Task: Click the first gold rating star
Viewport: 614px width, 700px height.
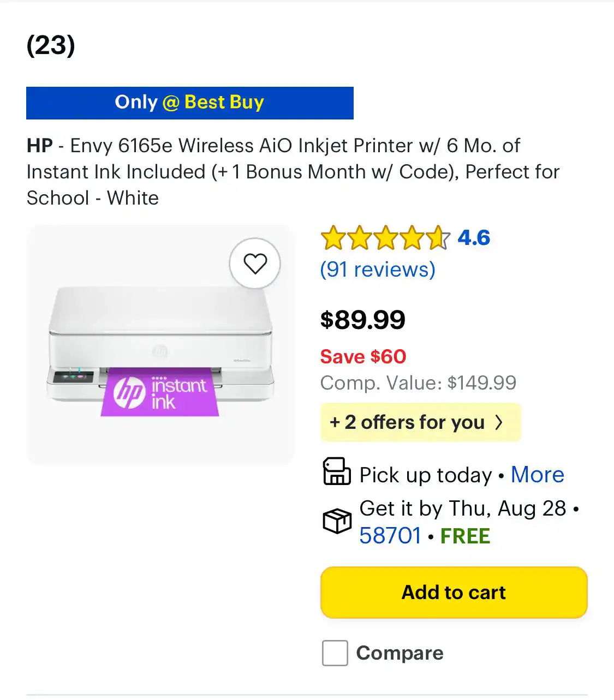Action: click(333, 237)
